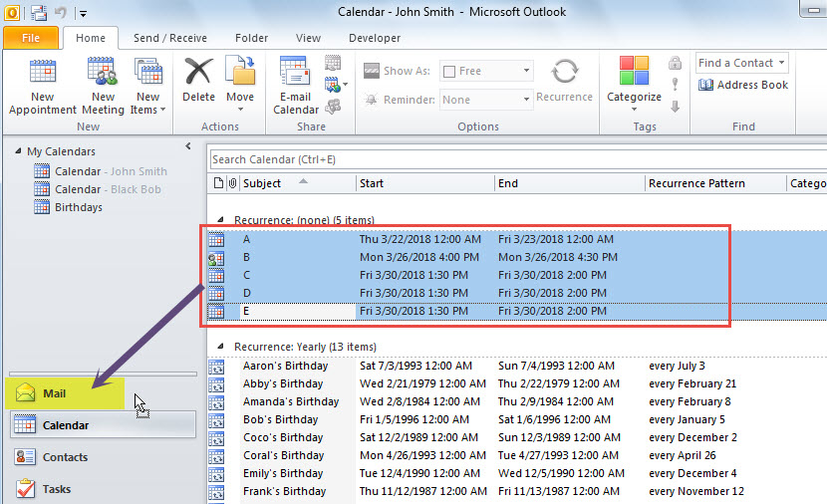Collapse the Recurrence: Yearly group
827x504 pixels.
point(221,347)
